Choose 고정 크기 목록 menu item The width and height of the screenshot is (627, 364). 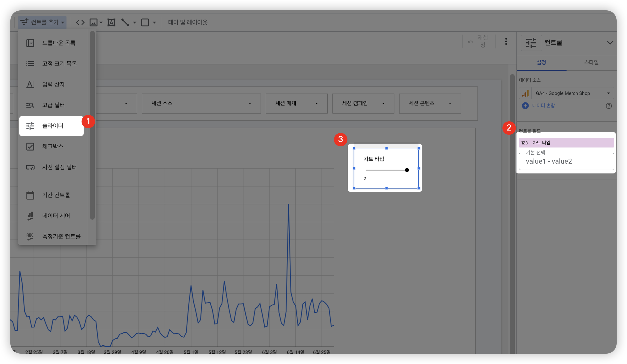point(53,64)
